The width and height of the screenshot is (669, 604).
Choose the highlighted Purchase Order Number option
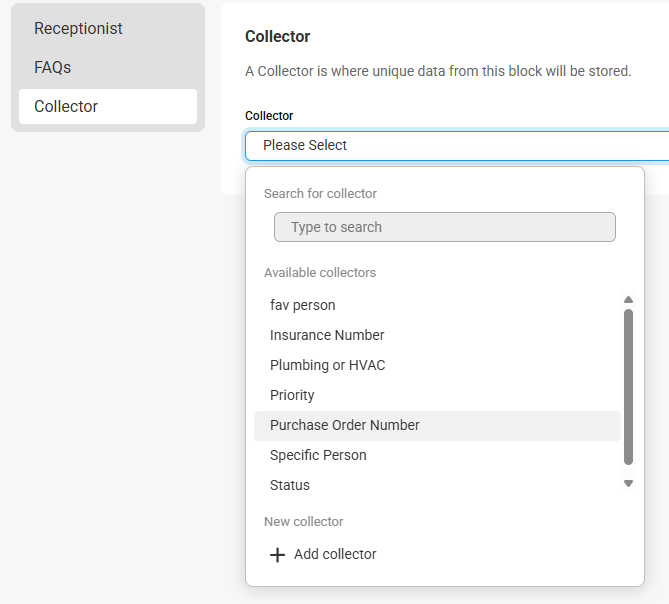click(437, 426)
